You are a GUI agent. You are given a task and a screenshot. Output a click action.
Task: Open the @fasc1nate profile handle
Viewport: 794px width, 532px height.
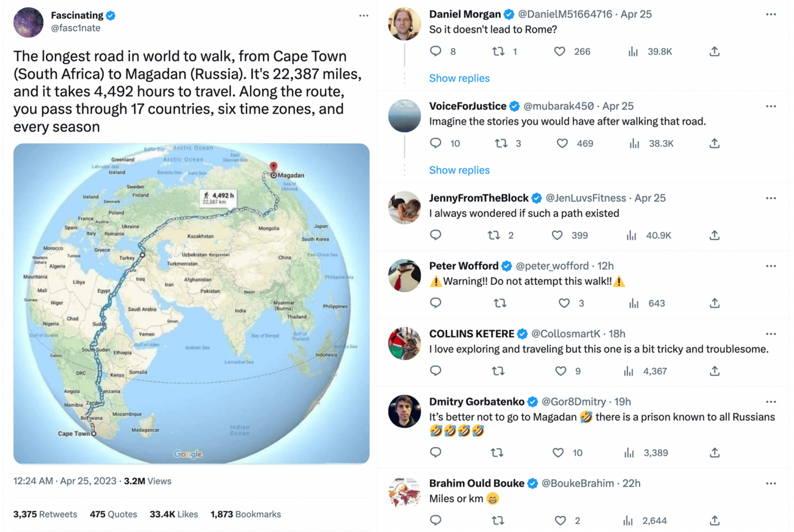(x=76, y=28)
